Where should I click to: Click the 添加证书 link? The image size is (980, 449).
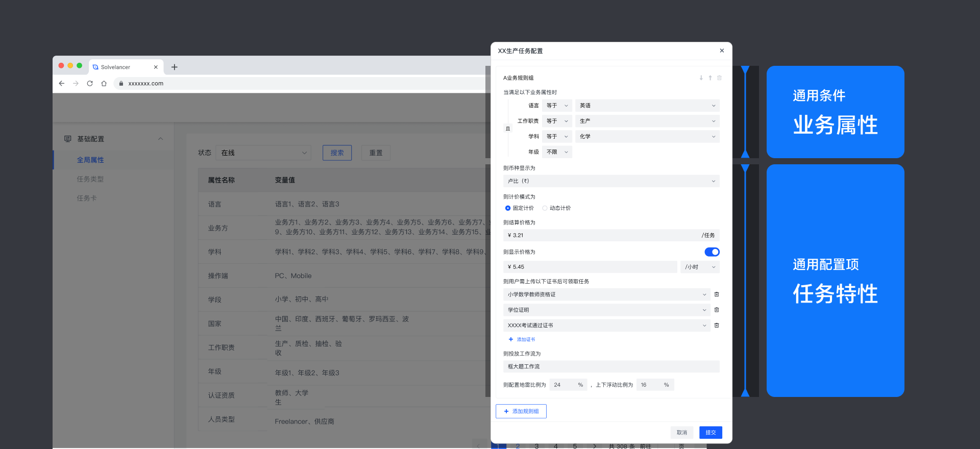pyautogui.click(x=522, y=339)
